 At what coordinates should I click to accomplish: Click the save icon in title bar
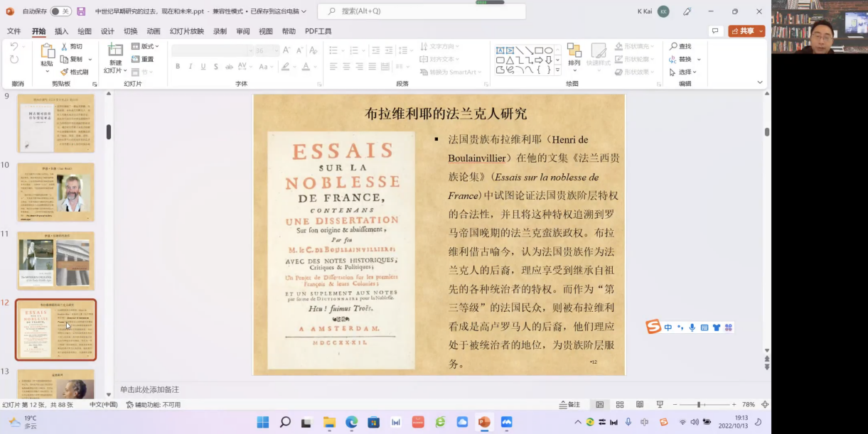[x=81, y=11]
